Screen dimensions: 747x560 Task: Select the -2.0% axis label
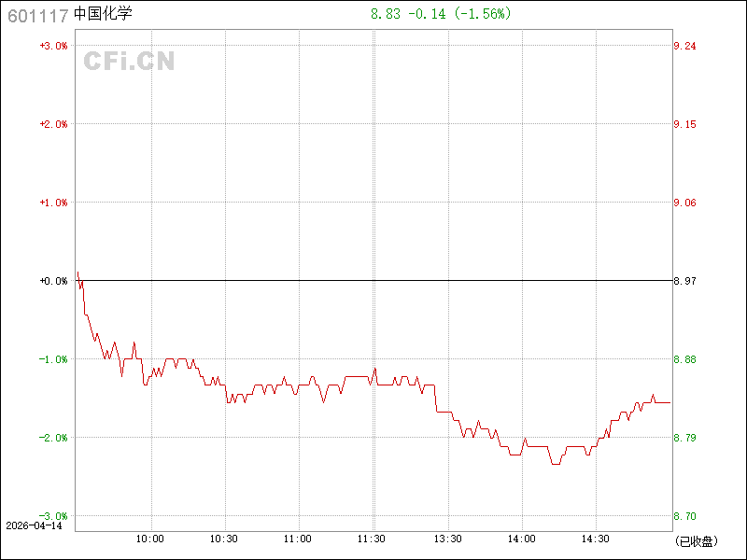pos(53,438)
